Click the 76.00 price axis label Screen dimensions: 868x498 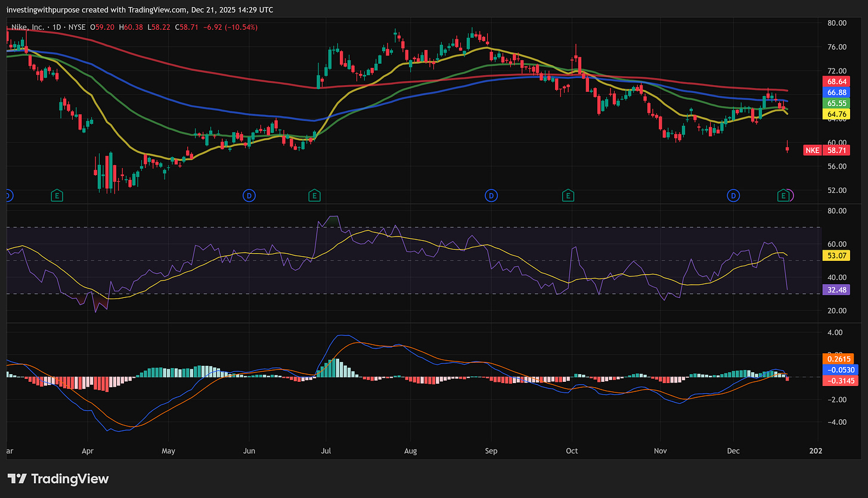pyautogui.click(x=836, y=47)
